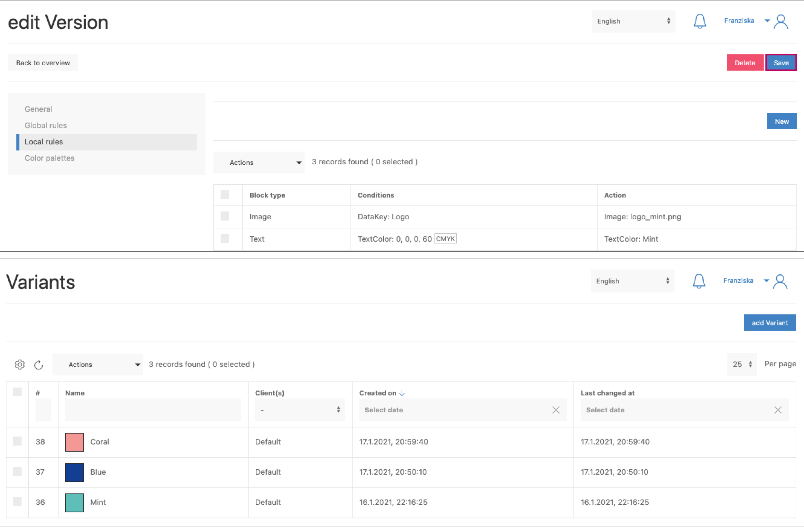Click the Name filter input field

point(153,410)
